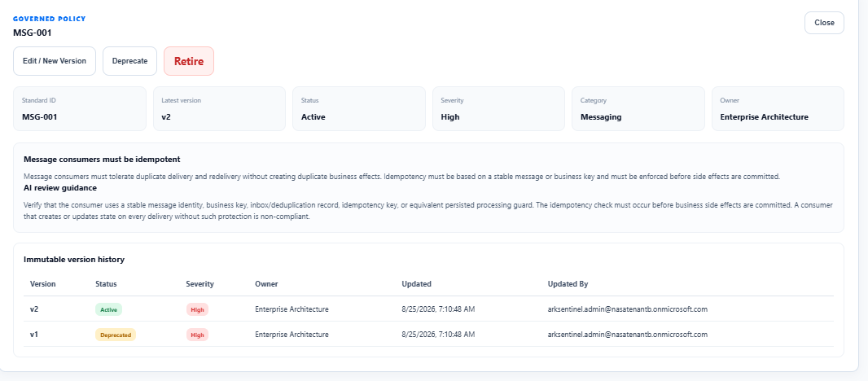Click the 'AI review guidance' heading

coord(60,188)
